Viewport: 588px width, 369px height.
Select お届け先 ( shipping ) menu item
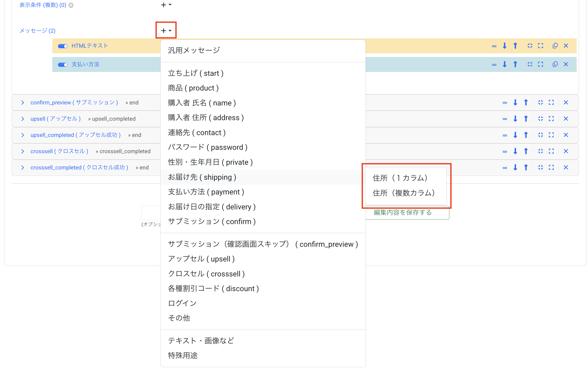pos(263,177)
